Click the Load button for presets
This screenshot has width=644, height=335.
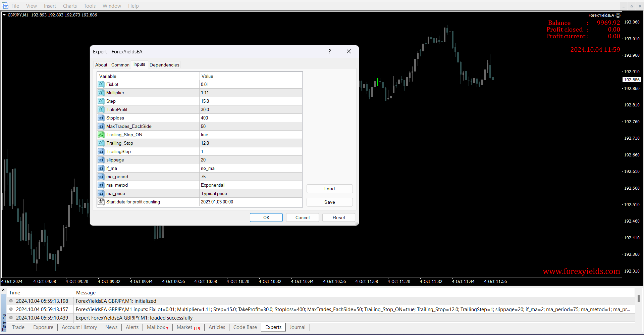tap(329, 189)
